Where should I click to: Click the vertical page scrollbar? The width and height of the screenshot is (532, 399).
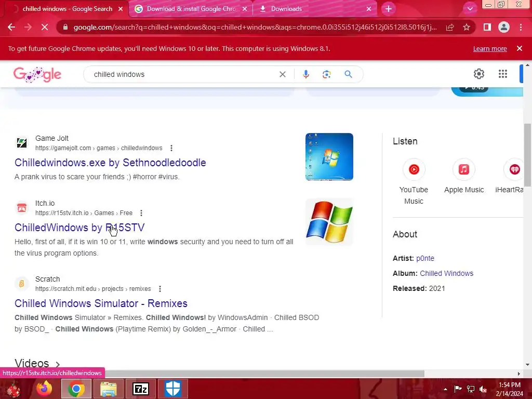click(527, 155)
